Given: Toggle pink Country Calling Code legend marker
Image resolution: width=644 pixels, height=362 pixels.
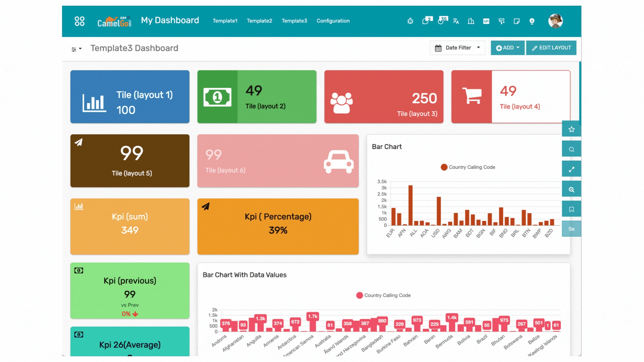Looking at the screenshot, I should click(360, 295).
